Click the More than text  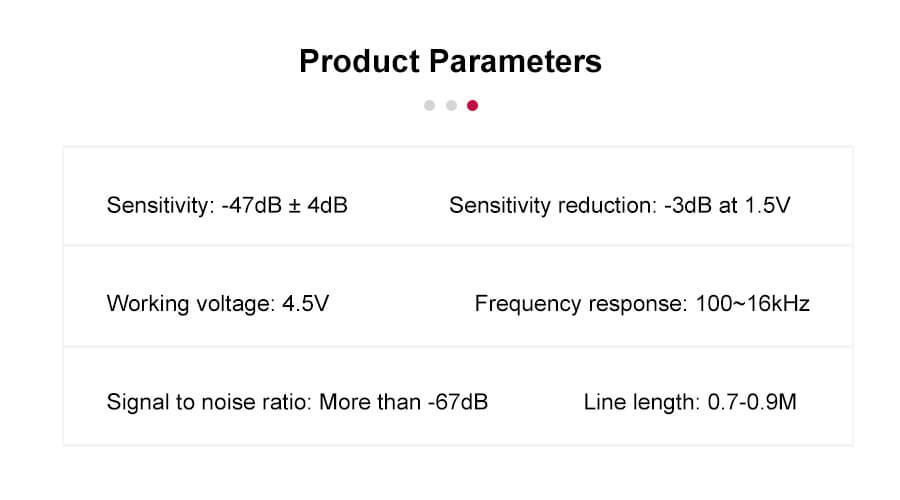click(x=370, y=402)
